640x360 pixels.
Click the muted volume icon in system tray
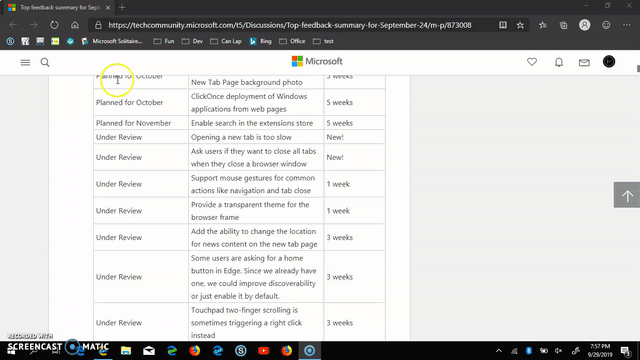559,351
